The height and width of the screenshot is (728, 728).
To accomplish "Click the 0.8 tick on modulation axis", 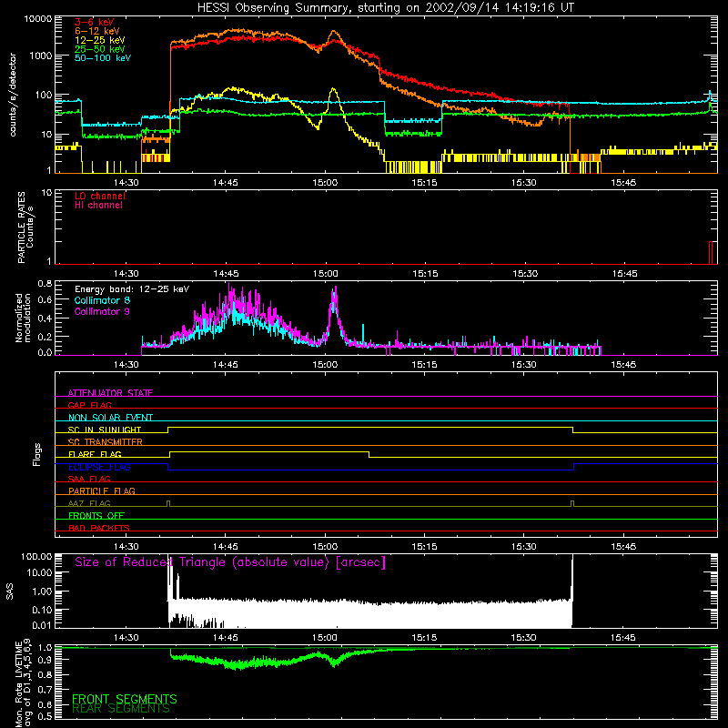I will 45,283.
